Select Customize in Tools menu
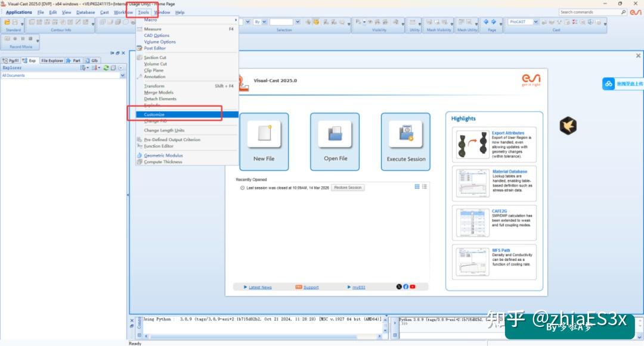The width and height of the screenshot is (644, 346). (187, 114)
